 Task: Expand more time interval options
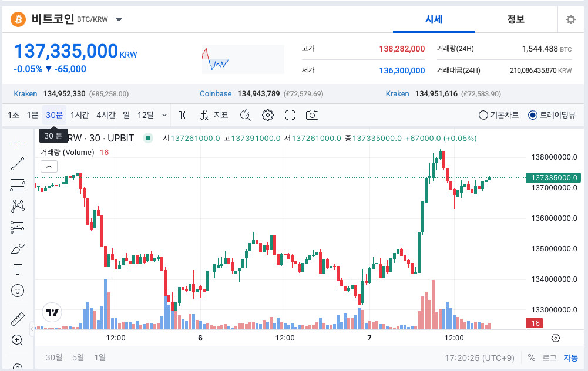tap(164, 115)
